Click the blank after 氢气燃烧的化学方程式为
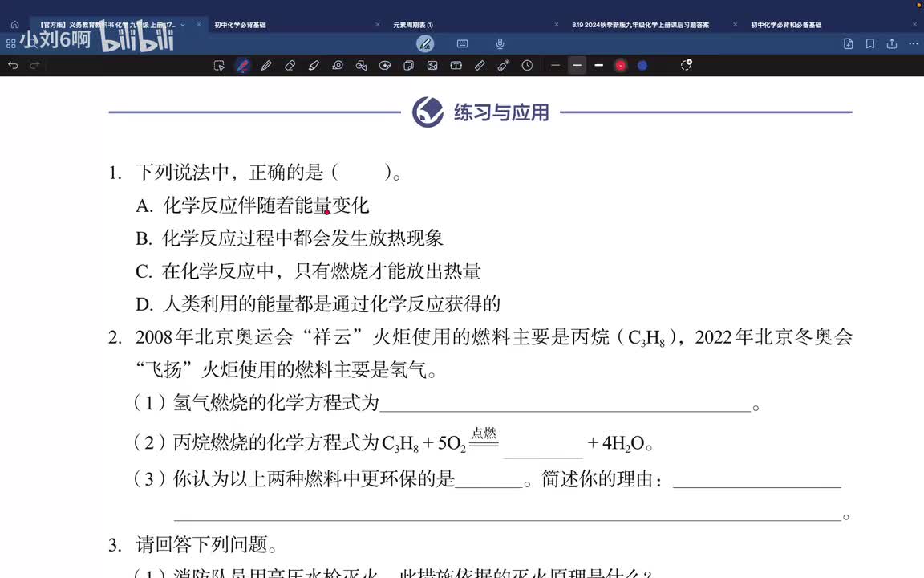 pyautogui.click(x=565, y=405)
